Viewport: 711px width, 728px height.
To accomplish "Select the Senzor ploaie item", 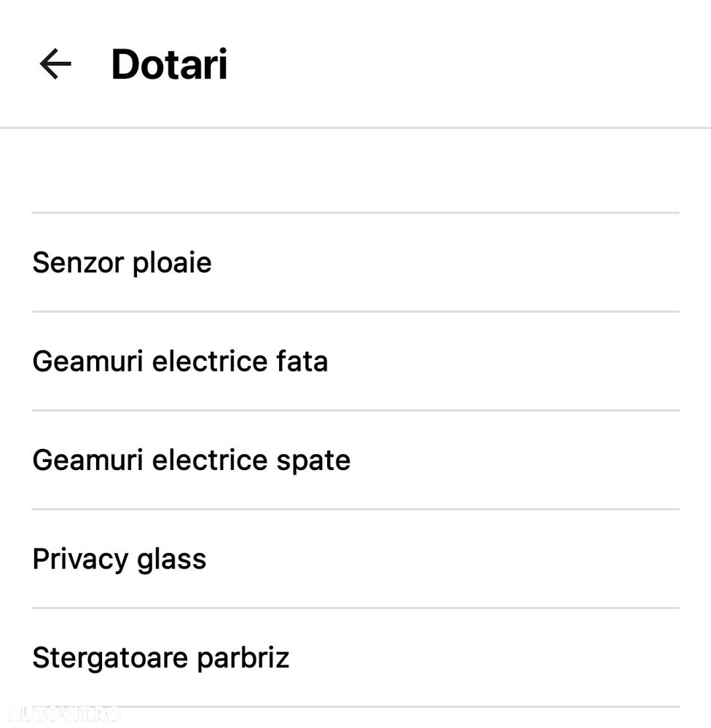I will point(122,262).
